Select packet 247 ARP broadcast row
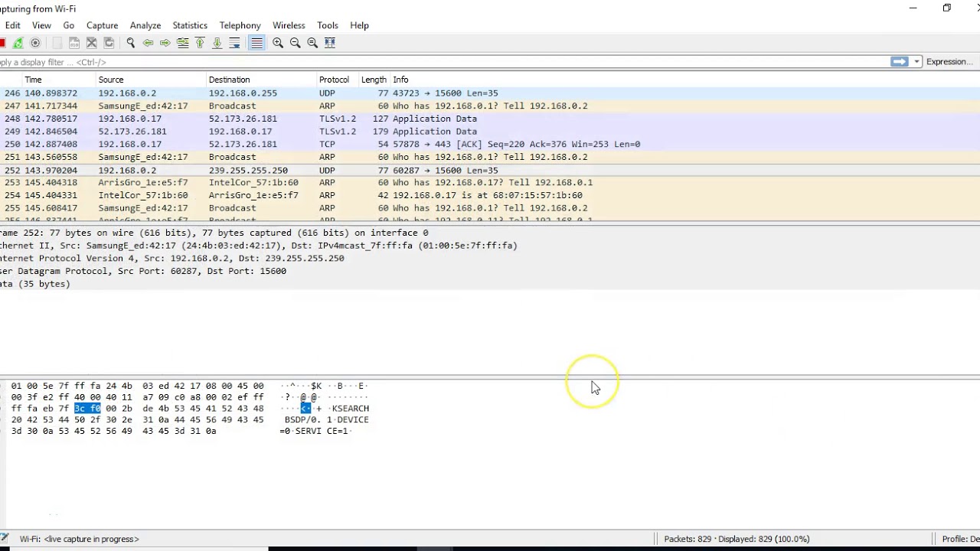 [x=490, y=106]
